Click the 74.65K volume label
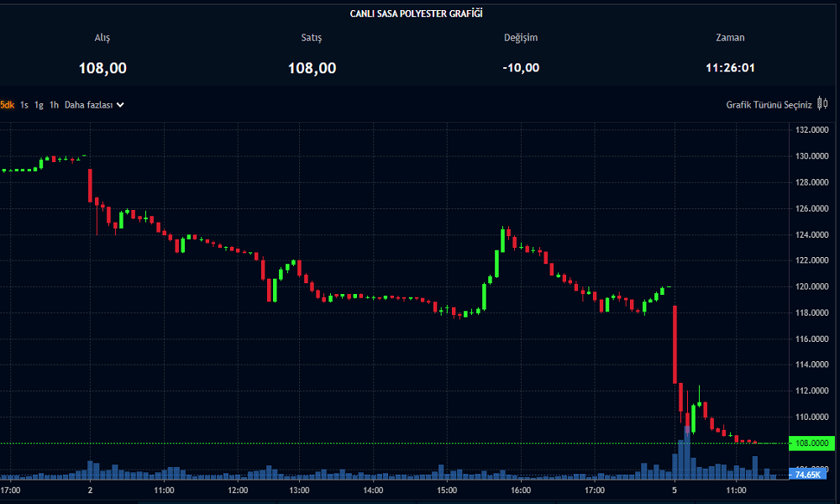Viewport: 840px width, 504px height. tap(808, 475)
